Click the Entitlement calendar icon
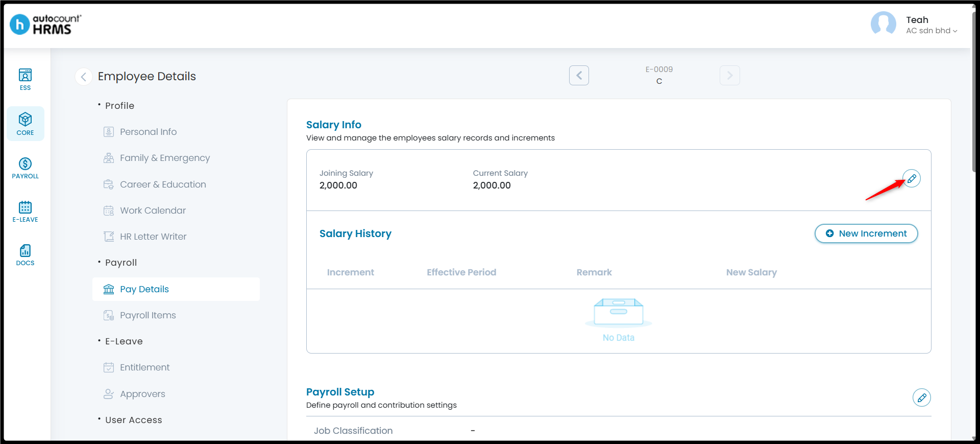The height and width of the screenshot is (444, 980). tap(109, 367)
